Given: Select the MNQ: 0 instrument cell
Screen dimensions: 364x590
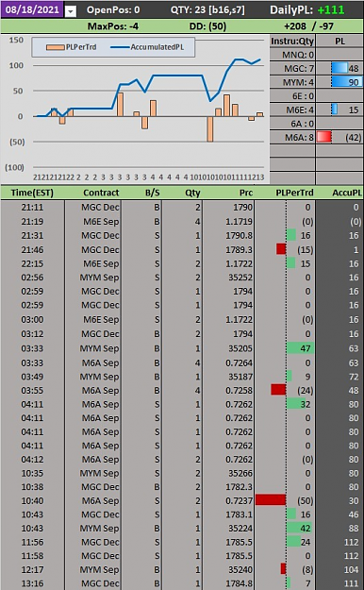Looking at the screenshot, I should [292, 55].
